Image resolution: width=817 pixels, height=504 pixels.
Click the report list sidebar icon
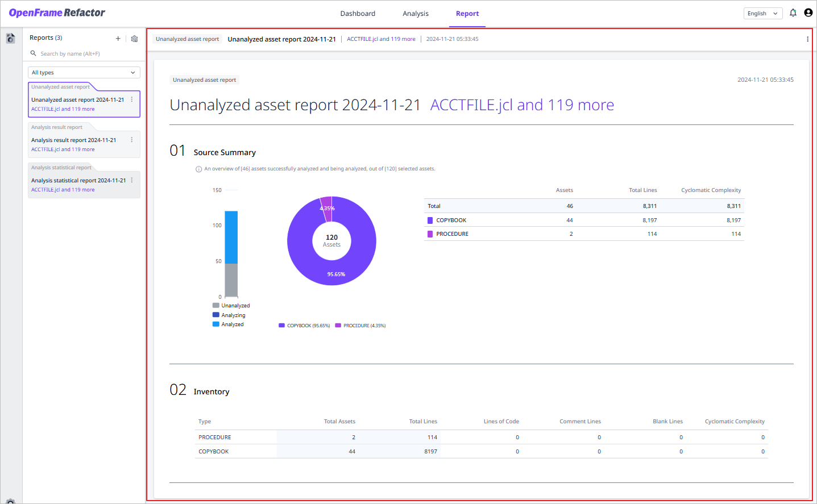coord(10,38)
